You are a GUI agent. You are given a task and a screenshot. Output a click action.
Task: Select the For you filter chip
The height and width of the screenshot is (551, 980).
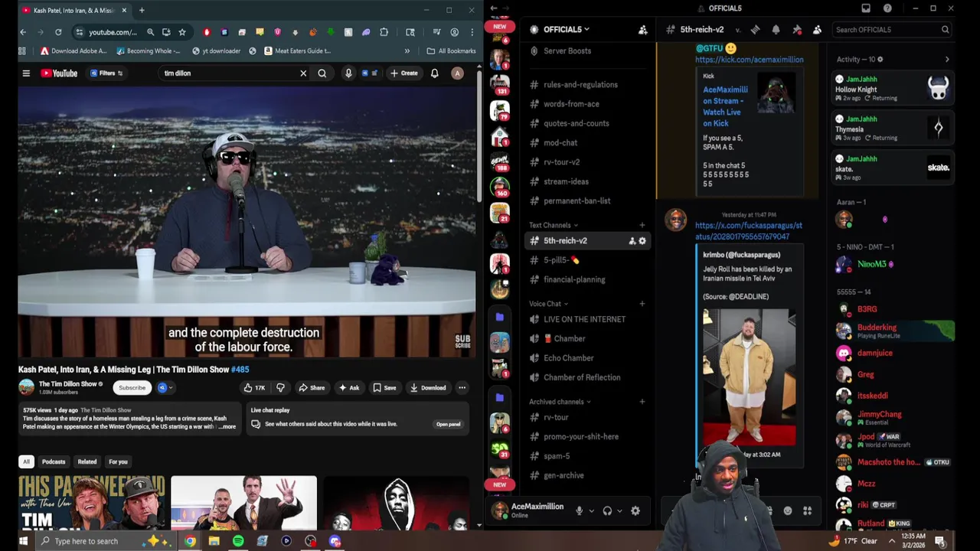coord(118,461)
